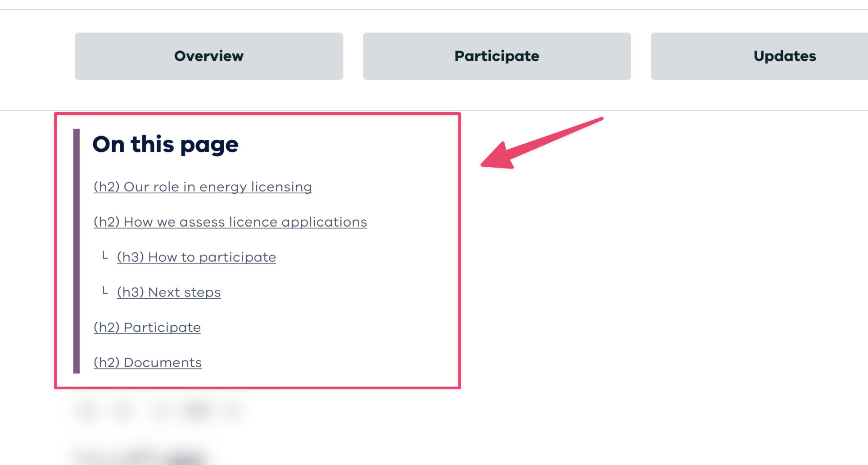The height and width of the screenshot is (465, 868).
Task: Switch to the Participate tab button
Action: 497,56
